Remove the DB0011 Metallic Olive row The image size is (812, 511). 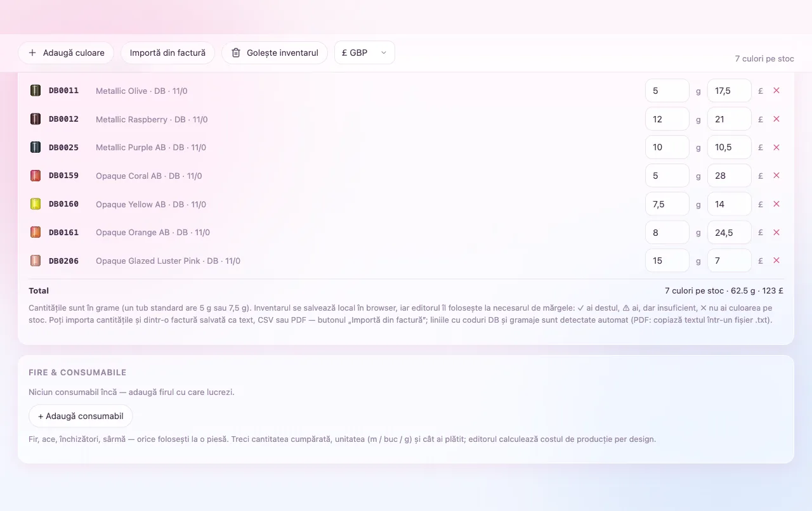[776, 91]
